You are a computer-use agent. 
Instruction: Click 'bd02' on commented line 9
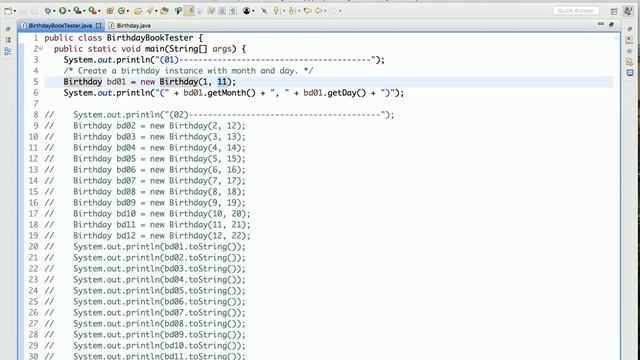(126, 126)
